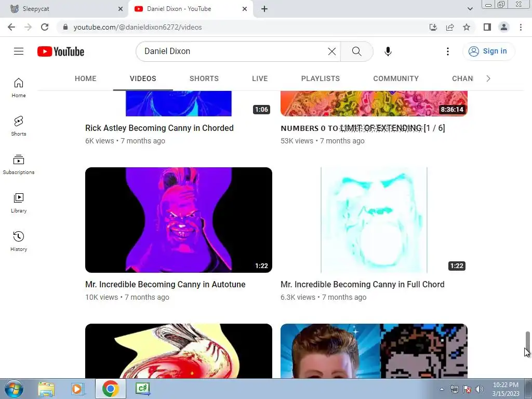Click in the YouTube search field
532x399 pixels.
(234, 51)
